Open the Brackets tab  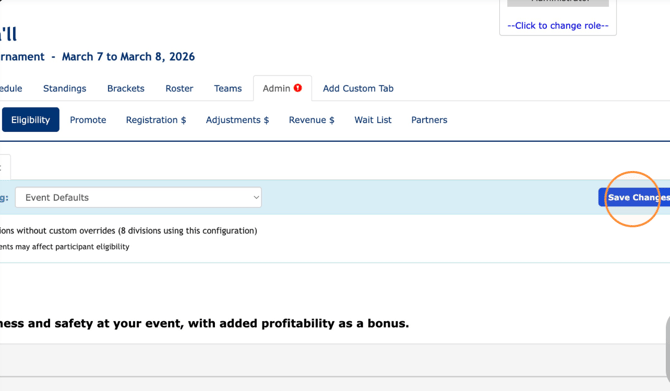[x=126, y=88]
